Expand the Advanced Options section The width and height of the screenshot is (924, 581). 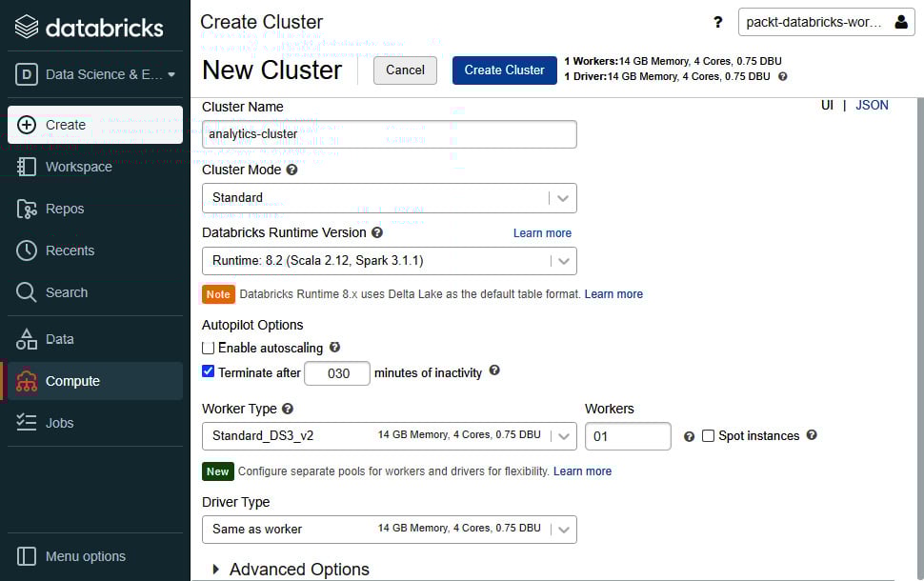pyautogui.click(x=291, y=570)
